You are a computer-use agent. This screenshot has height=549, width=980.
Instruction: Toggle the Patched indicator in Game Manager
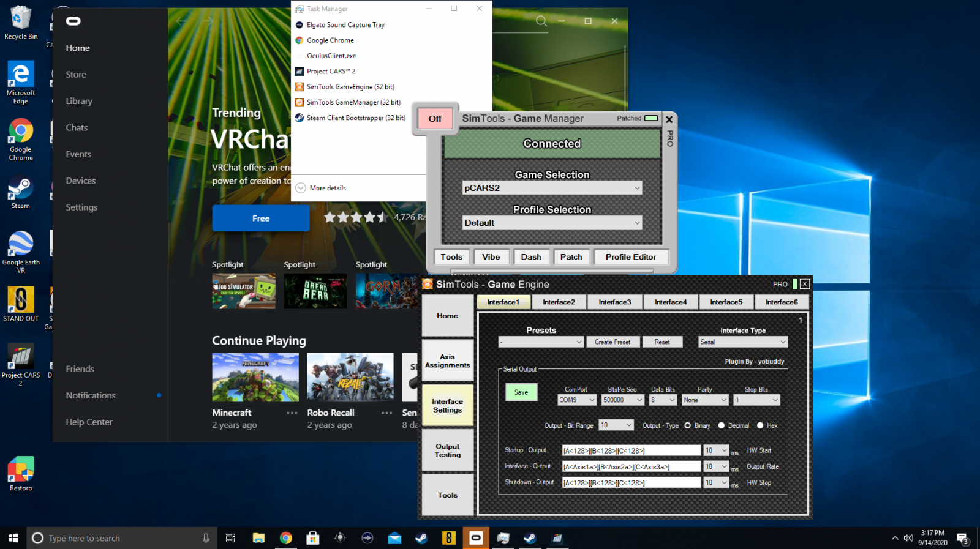click(x=651, y=118)
